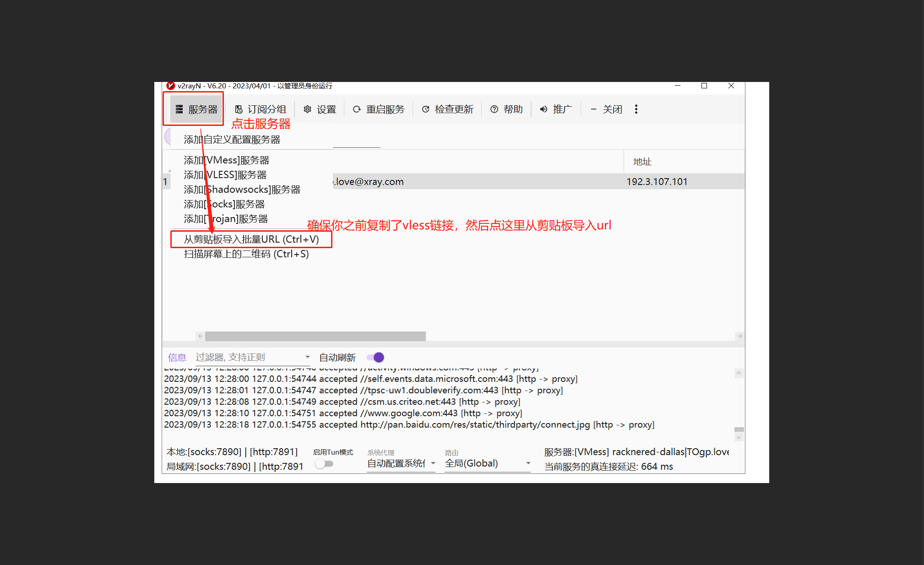Close the v2rayN window

(731, 86)
